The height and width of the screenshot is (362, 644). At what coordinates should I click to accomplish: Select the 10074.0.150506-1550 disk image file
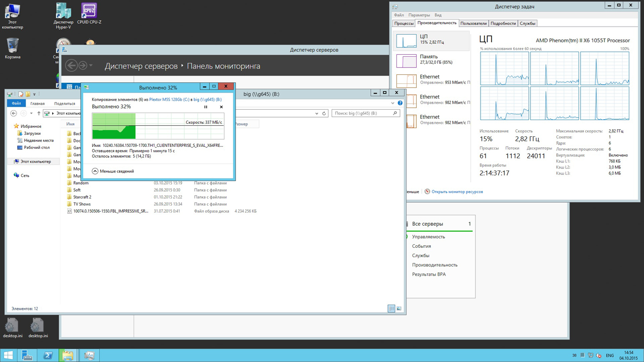tap(108, 211)
